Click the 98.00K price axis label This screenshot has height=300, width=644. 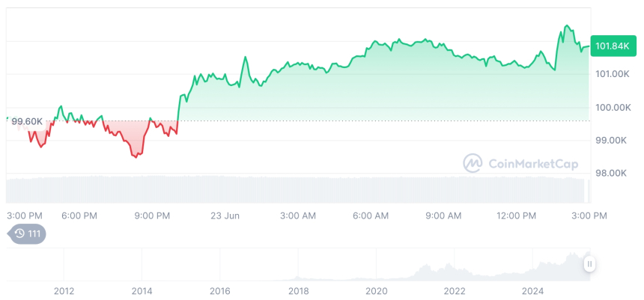tap(612, 174)
